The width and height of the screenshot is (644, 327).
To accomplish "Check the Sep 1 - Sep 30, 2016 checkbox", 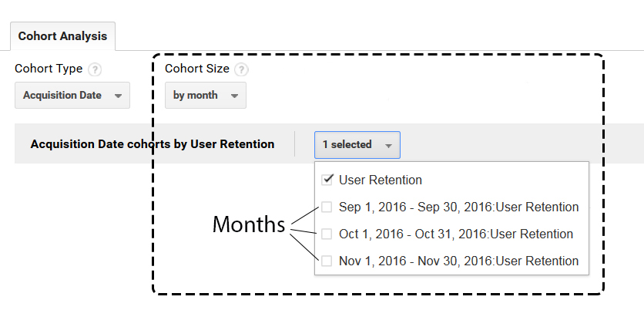I will tap(327, 207).
